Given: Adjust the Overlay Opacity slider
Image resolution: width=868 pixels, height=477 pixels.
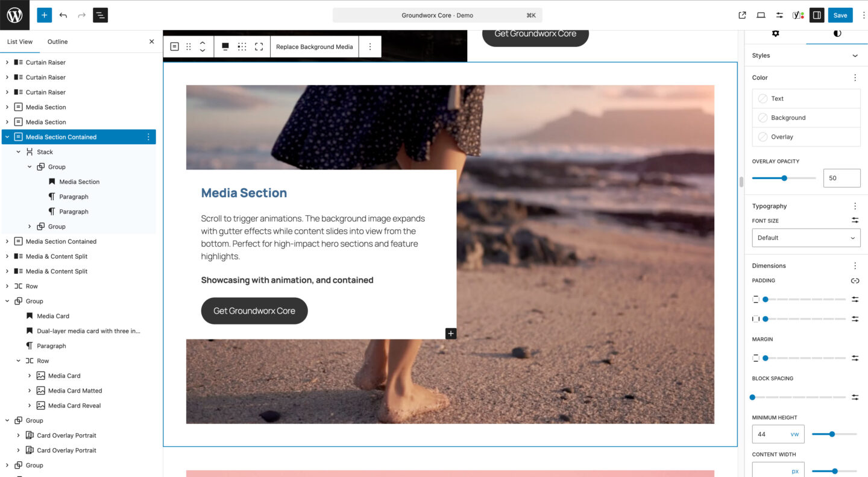Looking at the screenshot, I should [784, 178].
